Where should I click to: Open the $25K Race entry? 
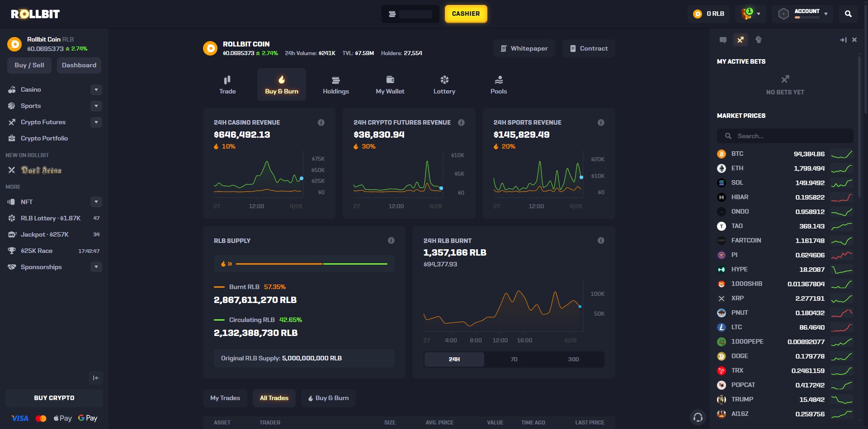click(54, 251)
